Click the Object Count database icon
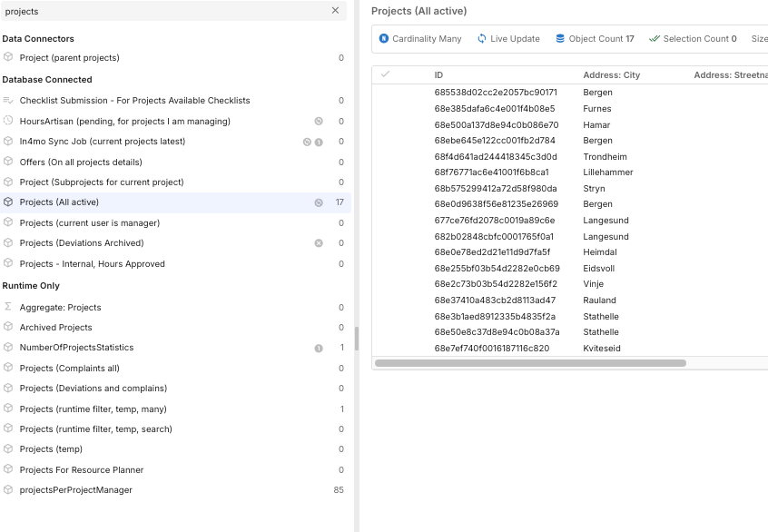768x532 pixels. 560,39
